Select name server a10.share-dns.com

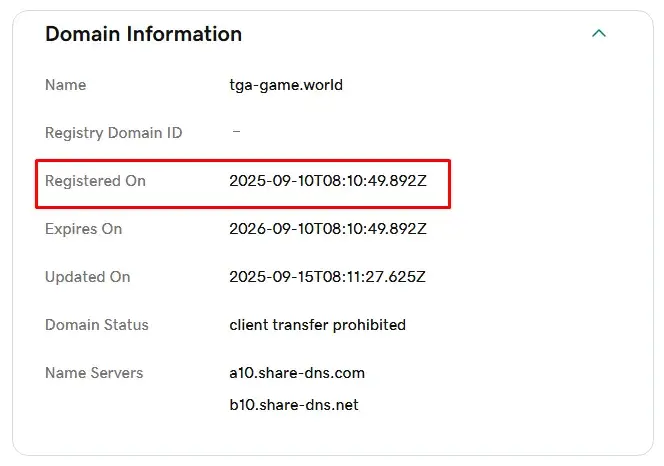297,373
